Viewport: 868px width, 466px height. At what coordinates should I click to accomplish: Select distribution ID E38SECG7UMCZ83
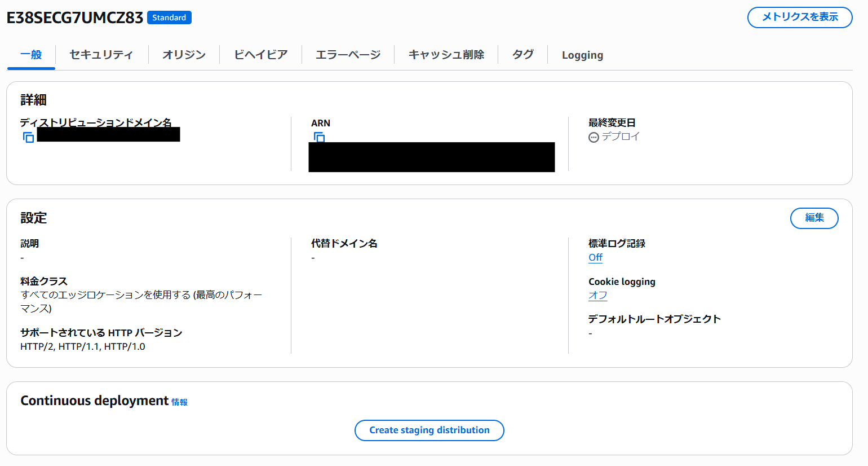click(75, 17)
